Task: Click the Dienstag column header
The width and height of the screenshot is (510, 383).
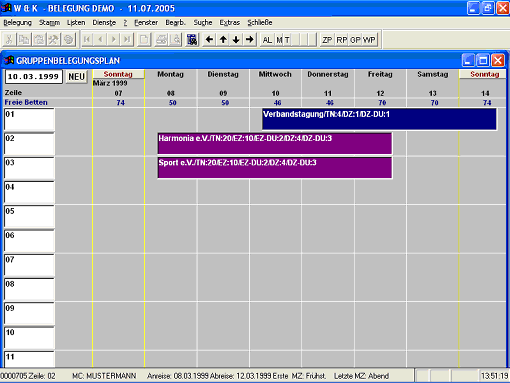Action: click(223, 74)
